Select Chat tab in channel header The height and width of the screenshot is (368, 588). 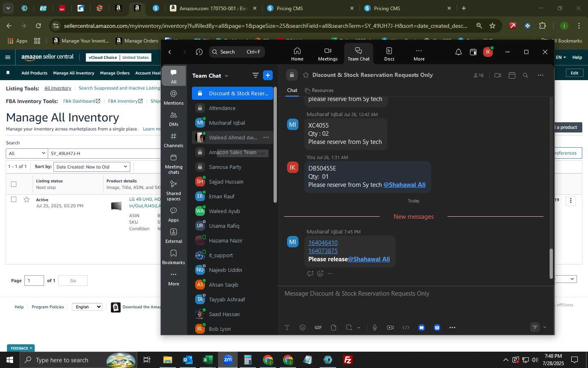tap(292, 90)
